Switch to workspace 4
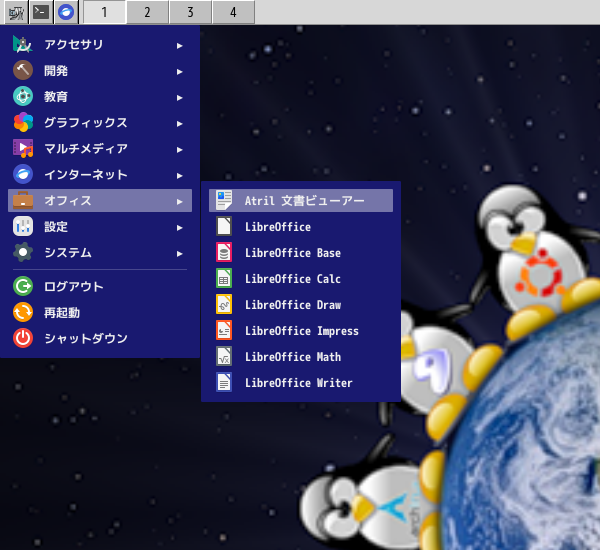The height and width of the screenshot is (550, 600). click(233, 12)
